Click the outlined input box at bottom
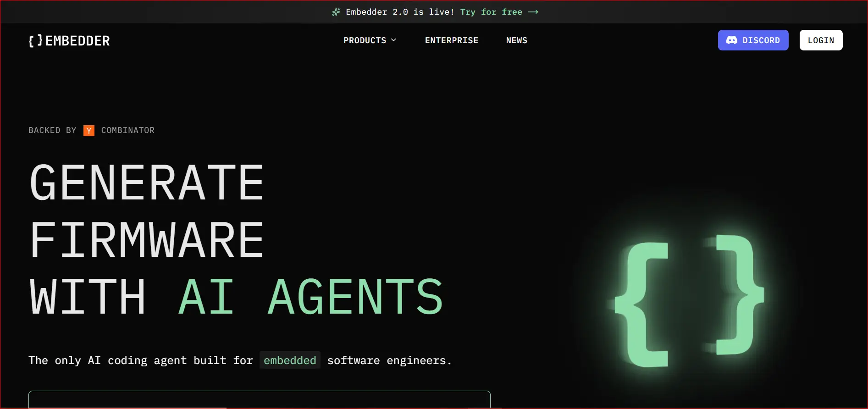This screenshot has width=868, height=409. click(x=260, y=399)
